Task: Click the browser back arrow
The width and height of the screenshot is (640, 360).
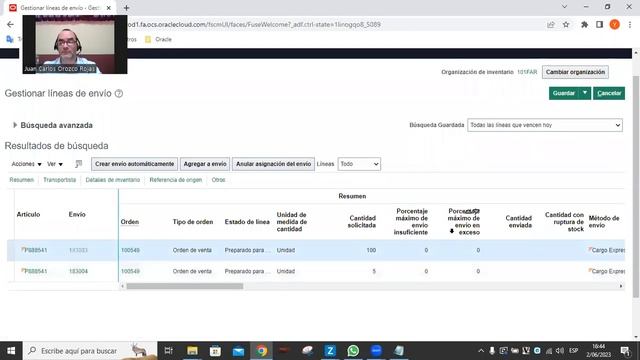Action: point(10,24)
